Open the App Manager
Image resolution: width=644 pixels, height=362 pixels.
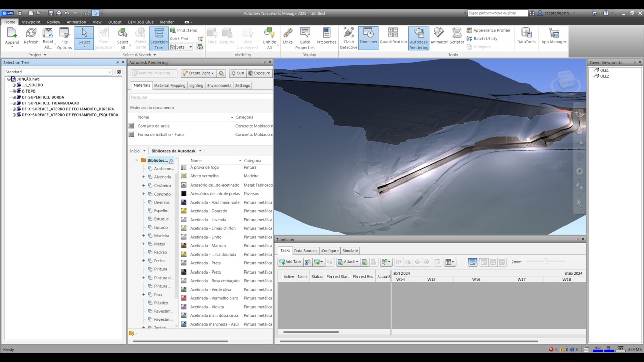click(x=554, y=36)
